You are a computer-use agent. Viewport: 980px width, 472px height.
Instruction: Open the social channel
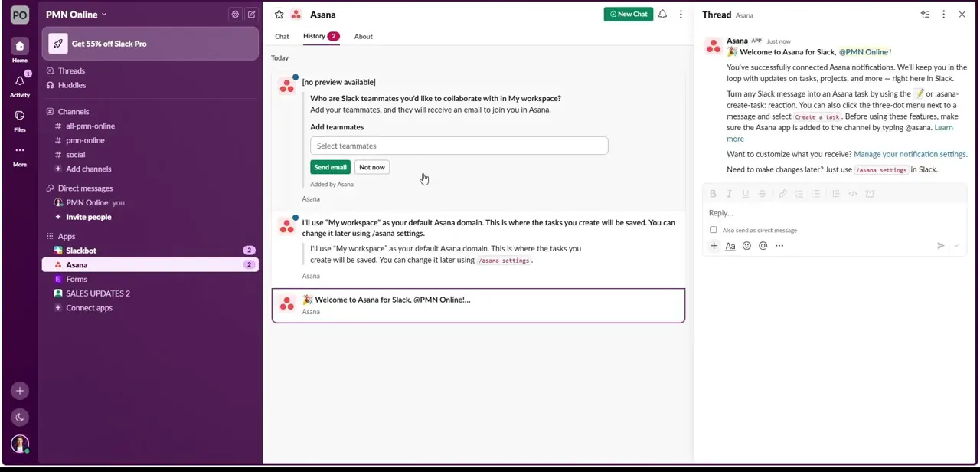tap(150, 155)
